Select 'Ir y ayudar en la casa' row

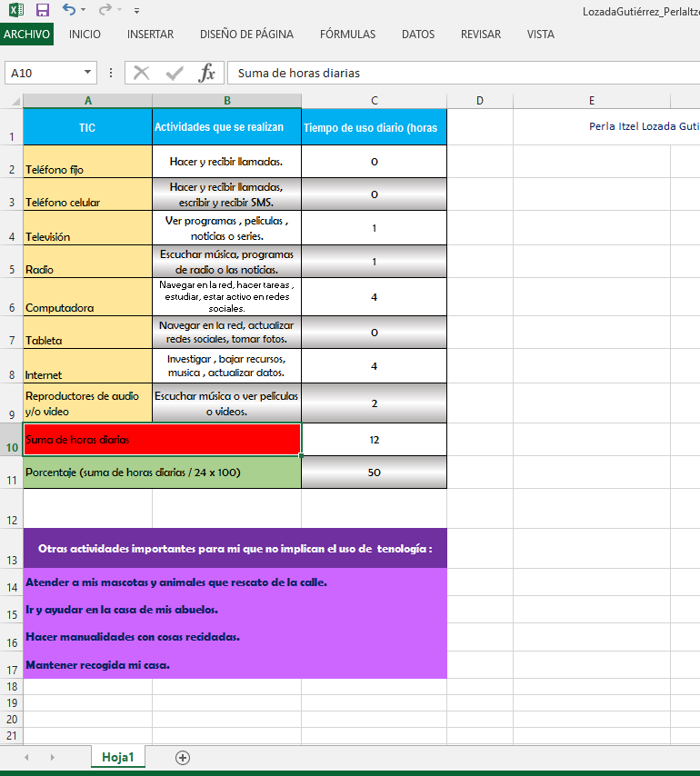coord(235,609)
